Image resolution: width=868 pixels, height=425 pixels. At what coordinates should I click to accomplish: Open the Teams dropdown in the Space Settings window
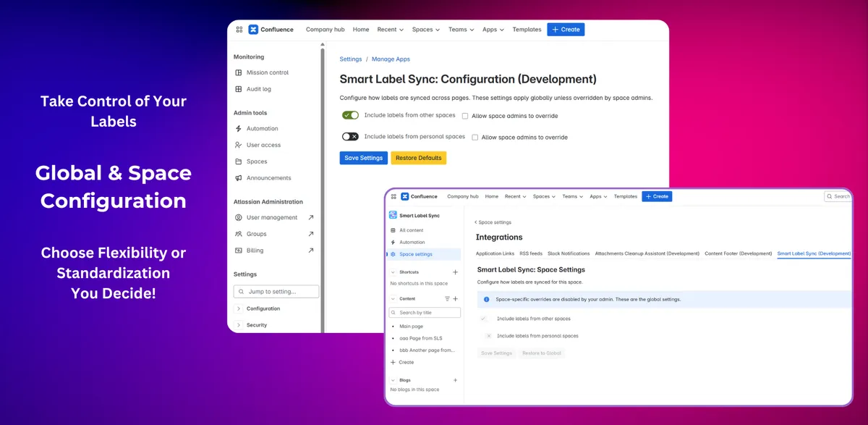tap(572, 196)
